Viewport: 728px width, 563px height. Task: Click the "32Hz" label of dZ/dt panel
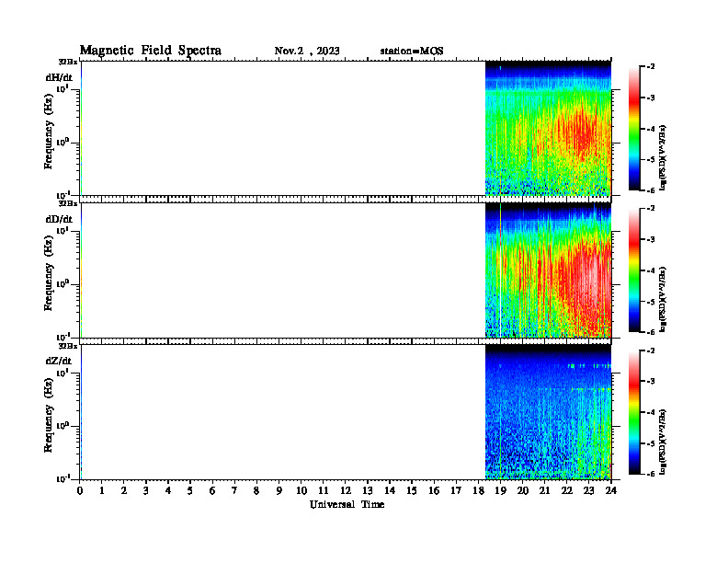68,346
